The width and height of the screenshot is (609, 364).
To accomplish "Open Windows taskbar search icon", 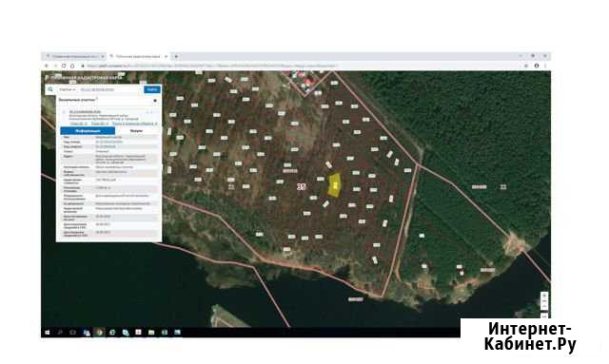I will click(x=60, y=333).
